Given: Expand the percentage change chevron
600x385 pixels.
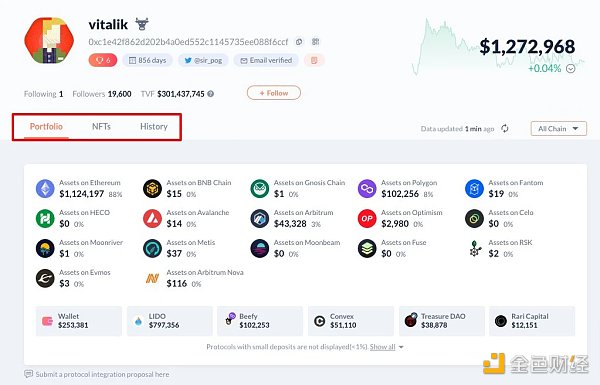Looking at the screenshot, I should (571, 69).
